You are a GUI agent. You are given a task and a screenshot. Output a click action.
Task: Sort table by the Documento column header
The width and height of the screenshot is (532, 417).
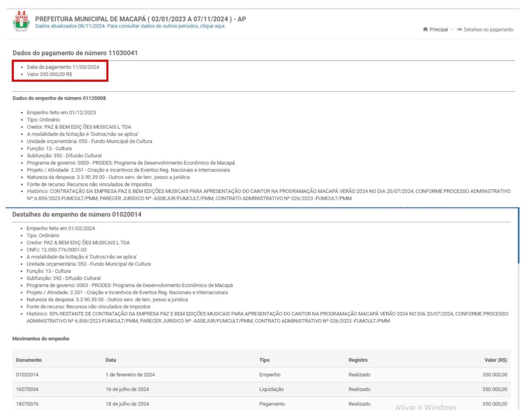point(29,360)
